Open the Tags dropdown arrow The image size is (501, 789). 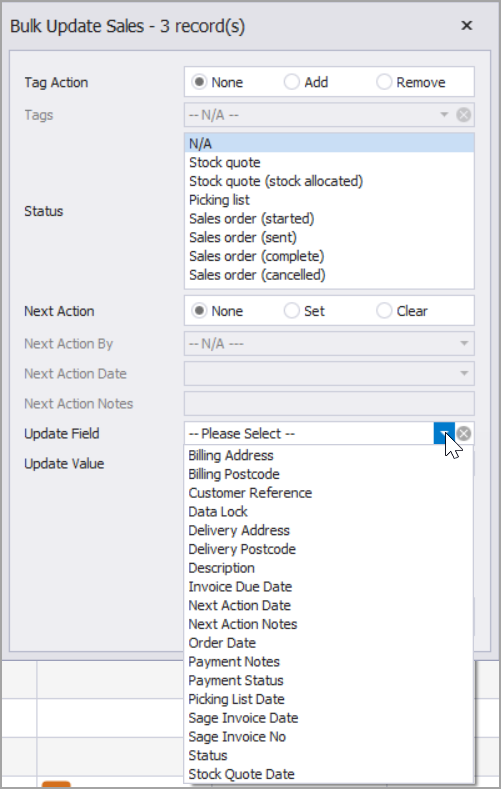point(444,115)
